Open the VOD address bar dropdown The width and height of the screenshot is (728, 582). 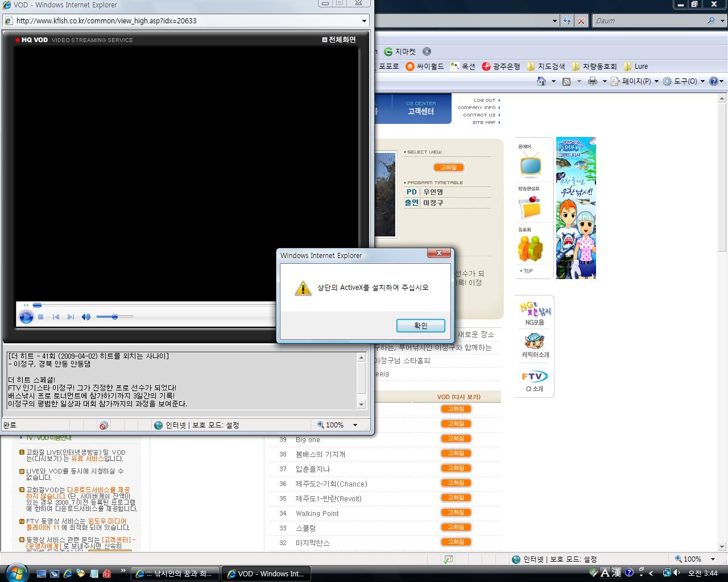pos(365,20)
